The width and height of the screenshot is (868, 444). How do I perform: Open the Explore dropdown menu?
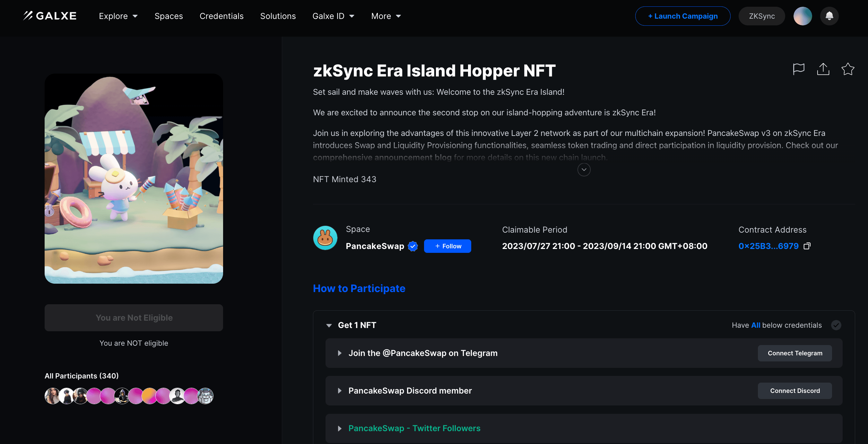(x=118, y=16)
